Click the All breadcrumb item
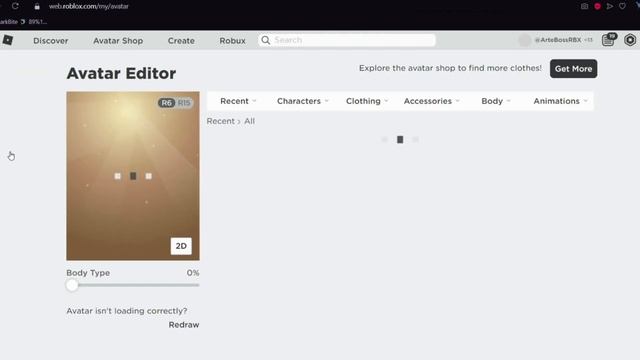 click(249, 121)
